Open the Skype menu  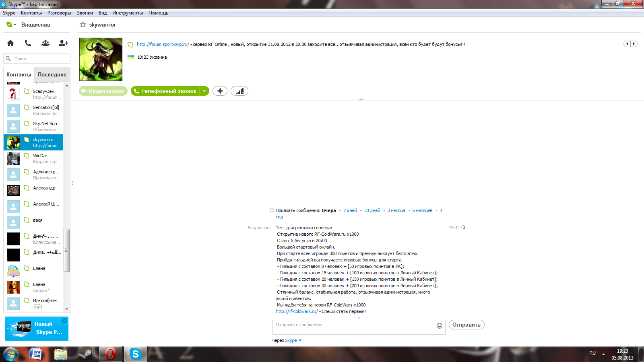[9, 13]
